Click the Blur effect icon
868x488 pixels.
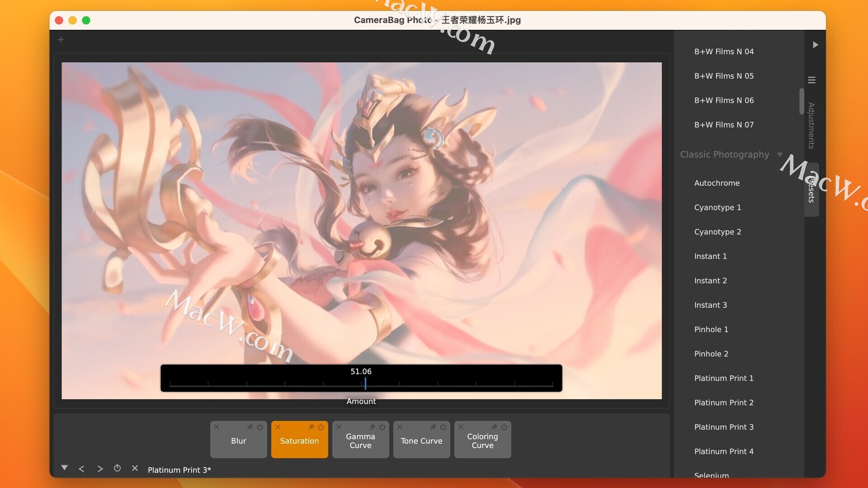[238, 440]
